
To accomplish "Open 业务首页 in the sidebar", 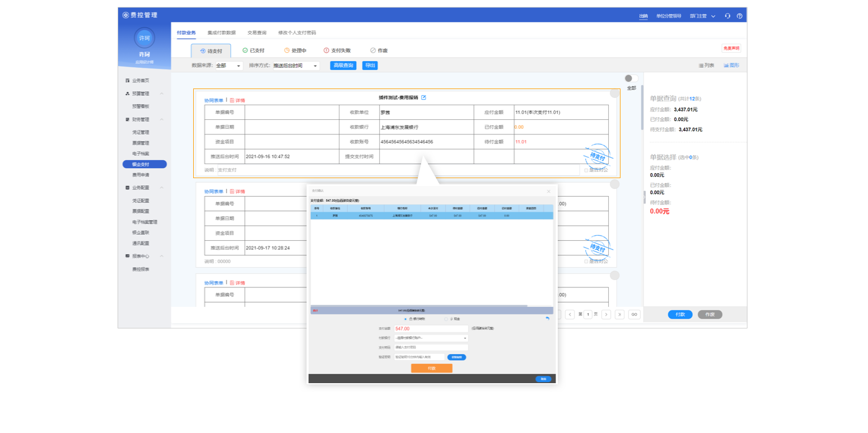I will [140, 81].
